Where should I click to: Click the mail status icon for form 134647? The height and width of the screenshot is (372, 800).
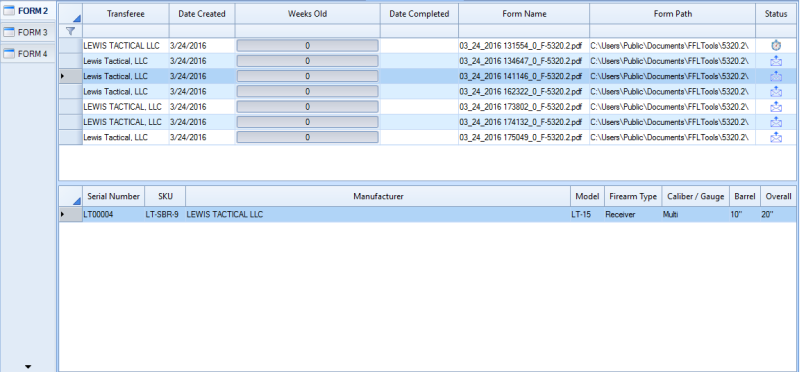point(776,61)
